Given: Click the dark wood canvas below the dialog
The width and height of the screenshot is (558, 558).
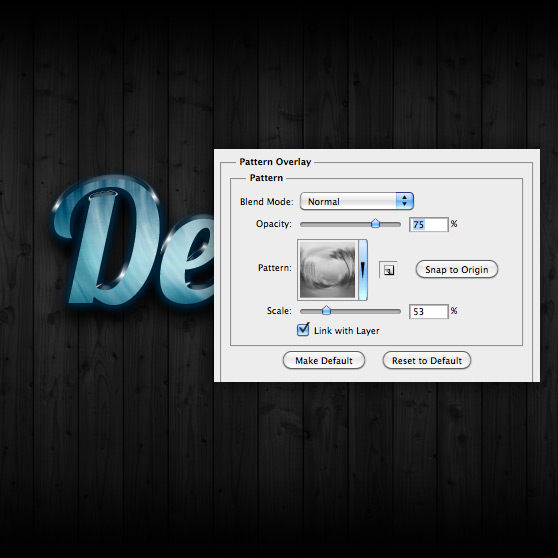Looking at the screenshot, I should pos(279,463).
